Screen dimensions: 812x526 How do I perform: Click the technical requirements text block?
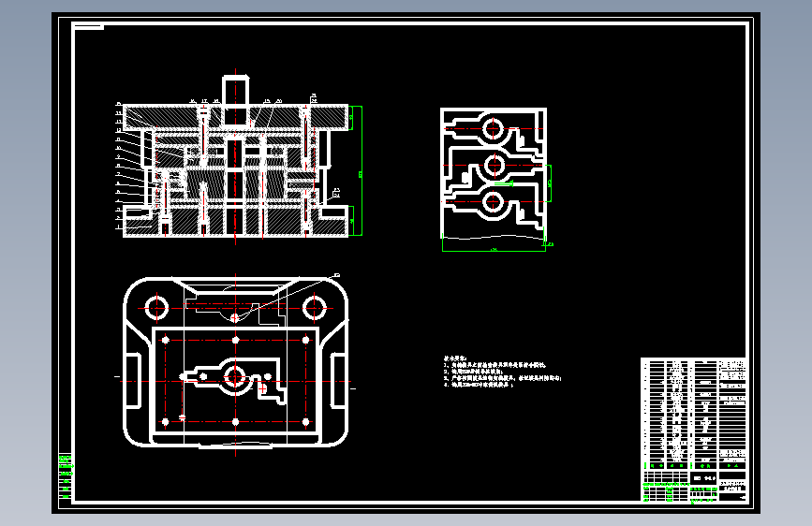tap(502, 372)
